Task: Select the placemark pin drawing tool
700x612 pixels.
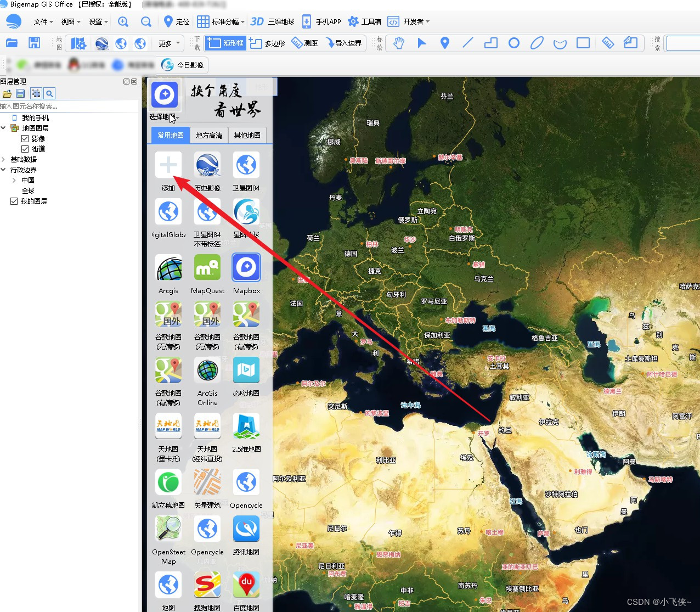Action: tap(445, 43)
